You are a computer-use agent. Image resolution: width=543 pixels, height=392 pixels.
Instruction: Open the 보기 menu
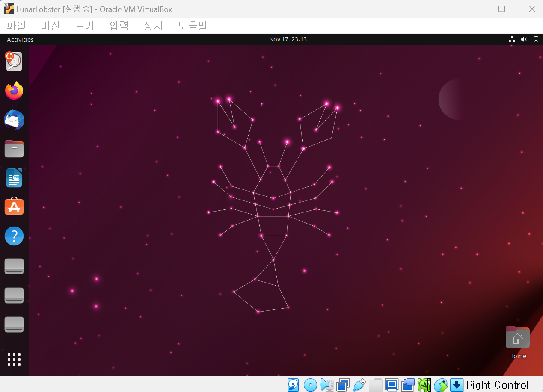click(85, 26)
